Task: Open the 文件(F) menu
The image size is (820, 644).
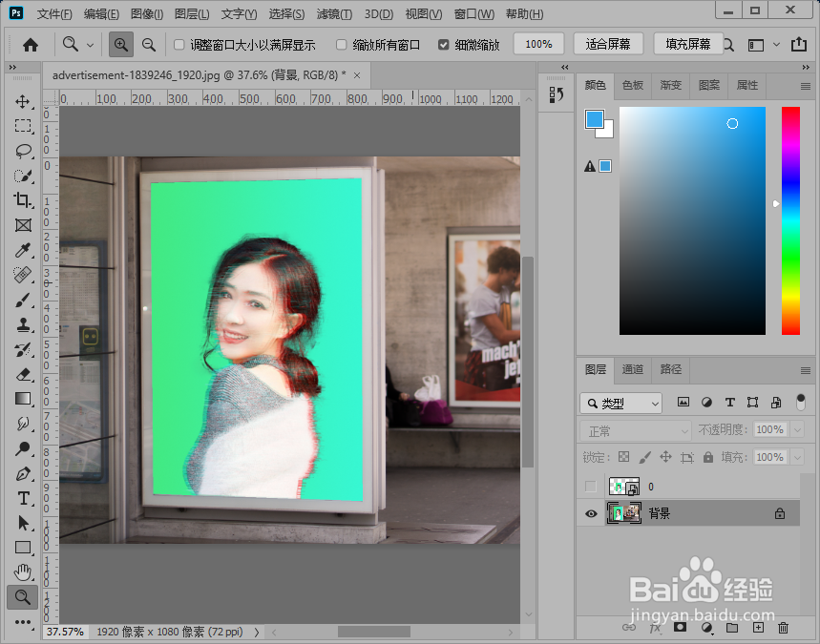Action: pos(54,14)
